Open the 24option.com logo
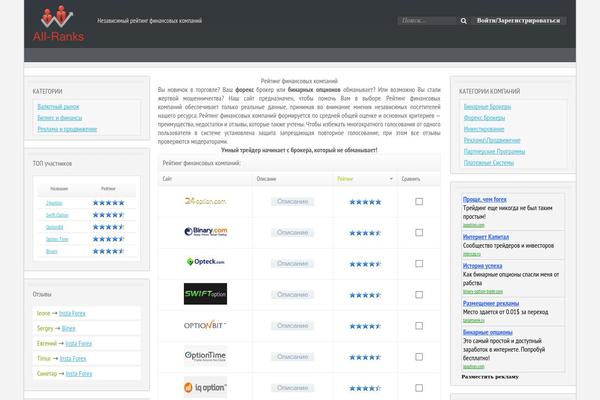The image size is (600, 400). click(205, 201)
